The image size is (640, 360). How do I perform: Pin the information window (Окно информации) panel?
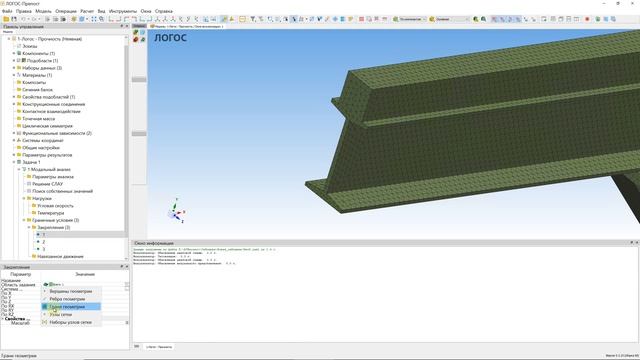(x=631, y=243)
